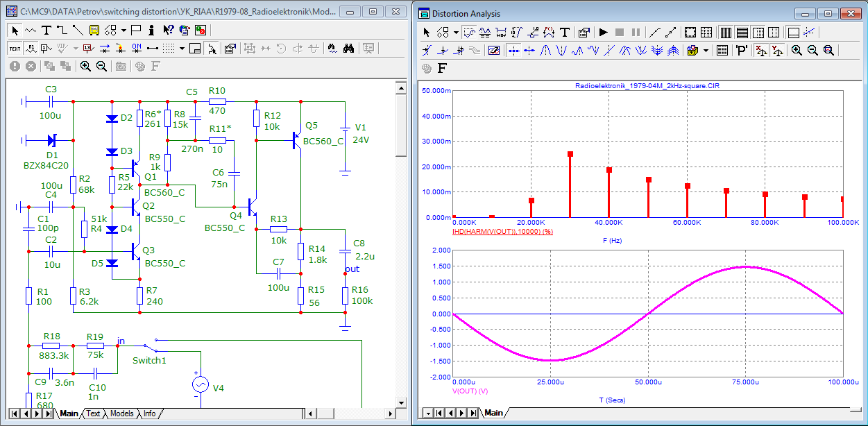Zoom in on the schematic
This screenshot has width=868, height=426.
pyautogui.click(x=85, y=66)
